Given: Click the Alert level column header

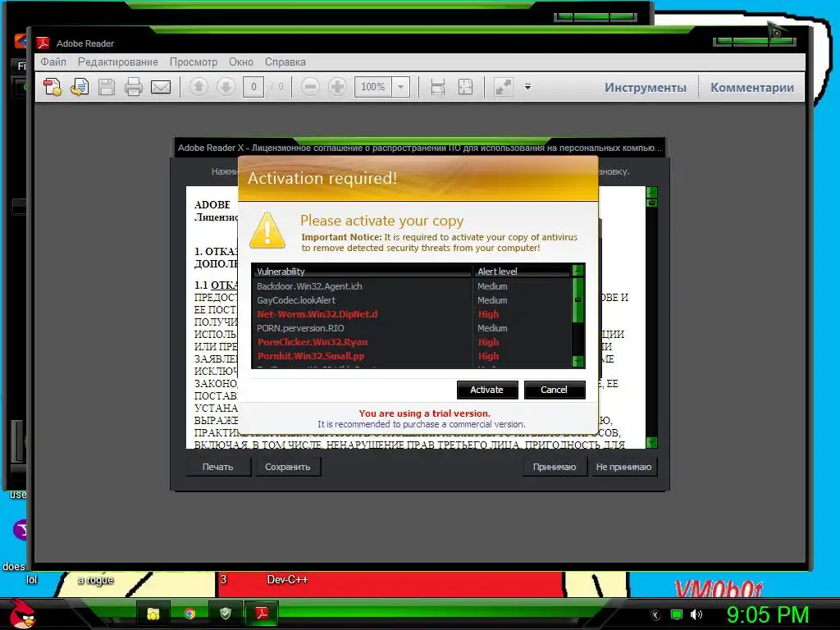Looking at the screenshot, I should pyautogui.click(x=522, y=271).
